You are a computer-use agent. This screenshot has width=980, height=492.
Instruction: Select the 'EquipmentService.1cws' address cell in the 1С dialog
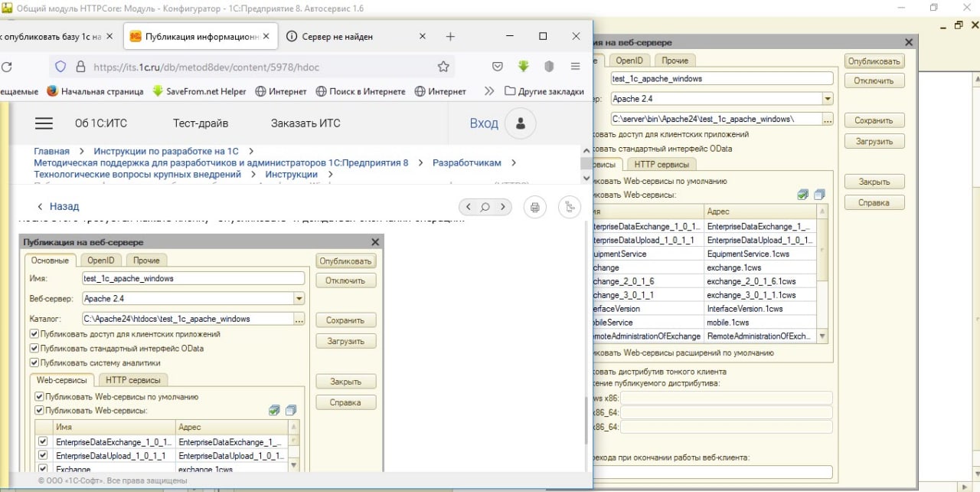coord(759,254)
